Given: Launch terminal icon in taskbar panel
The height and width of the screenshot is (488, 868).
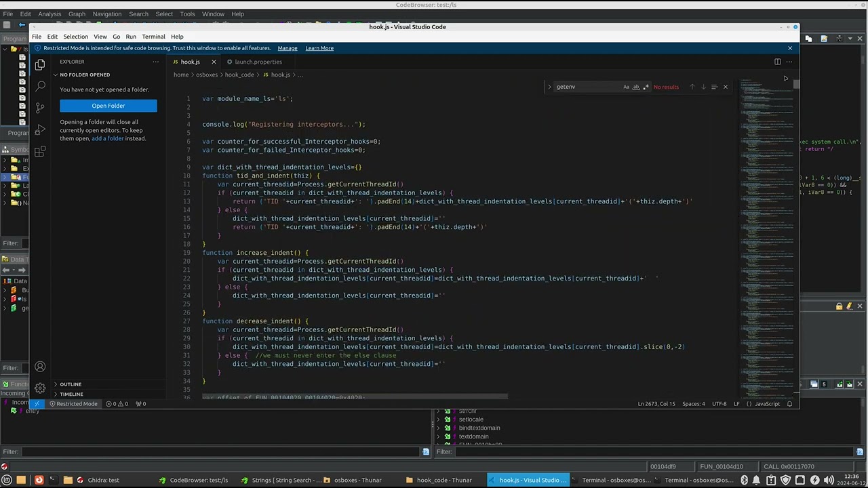Looking at the screenshot, I should coord(53,480).
